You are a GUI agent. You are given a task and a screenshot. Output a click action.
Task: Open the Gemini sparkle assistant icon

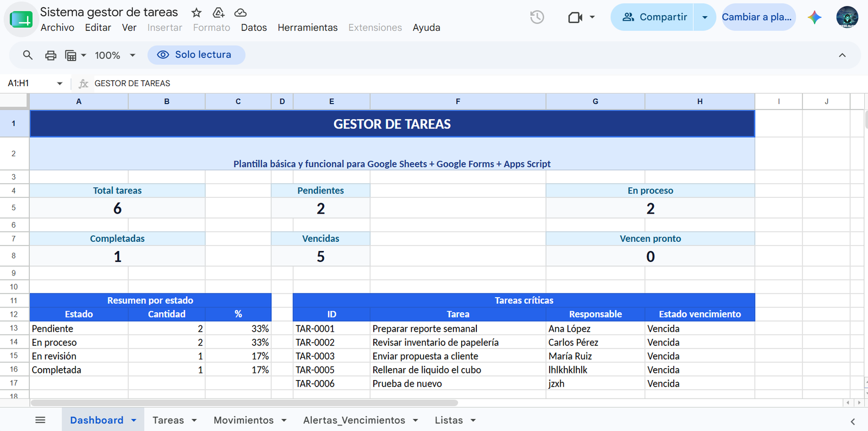814,17
